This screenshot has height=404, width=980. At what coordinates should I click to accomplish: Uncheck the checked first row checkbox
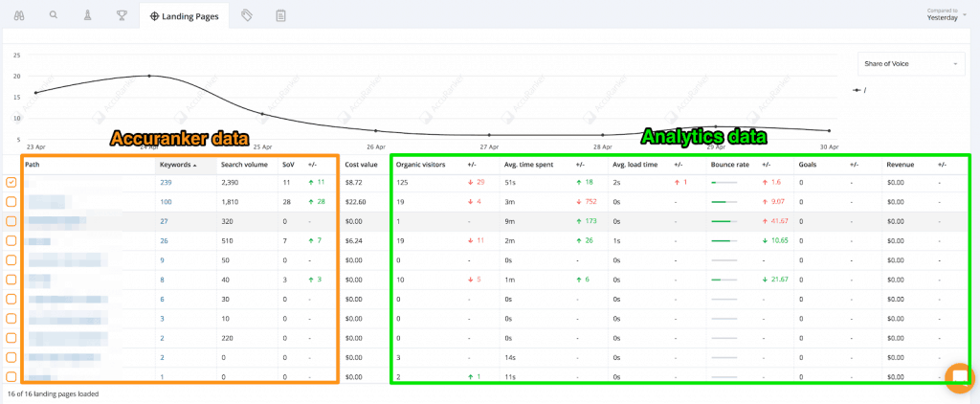[x=11, y=182]
